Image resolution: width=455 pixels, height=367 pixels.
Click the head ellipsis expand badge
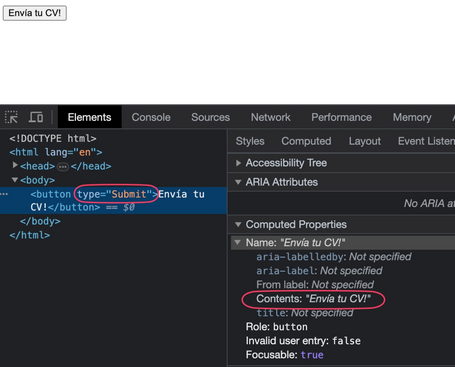pyautogui.click(x=63, y=167)
